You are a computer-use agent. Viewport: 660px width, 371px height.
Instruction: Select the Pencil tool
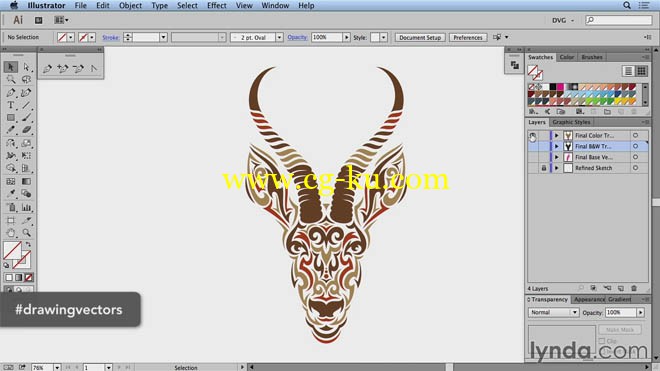11,130
